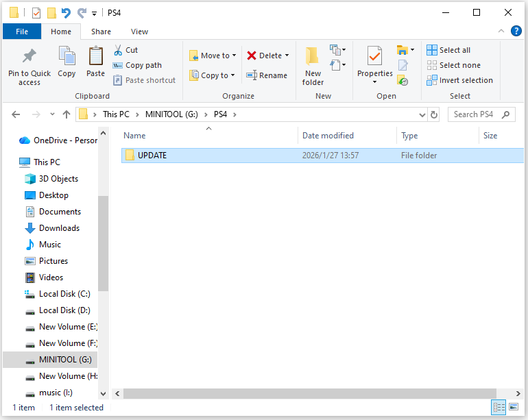Click the search magnifier icon

tap(505, 114)
